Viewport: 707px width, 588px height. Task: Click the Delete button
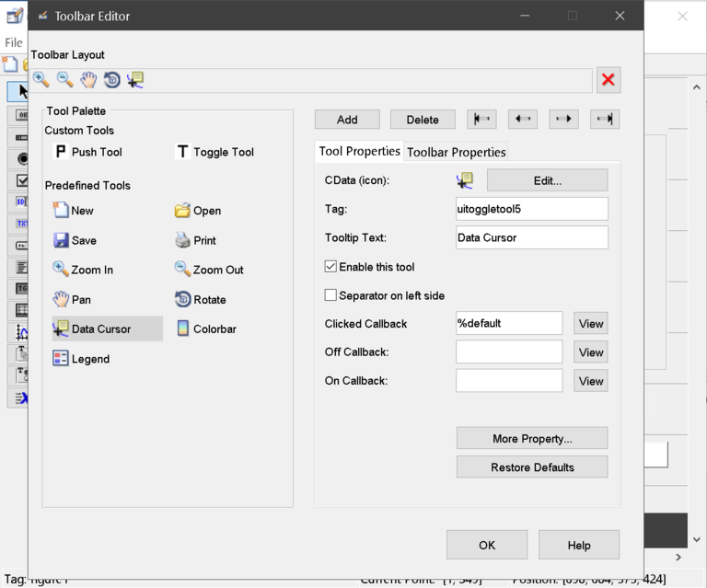(423, 120)
